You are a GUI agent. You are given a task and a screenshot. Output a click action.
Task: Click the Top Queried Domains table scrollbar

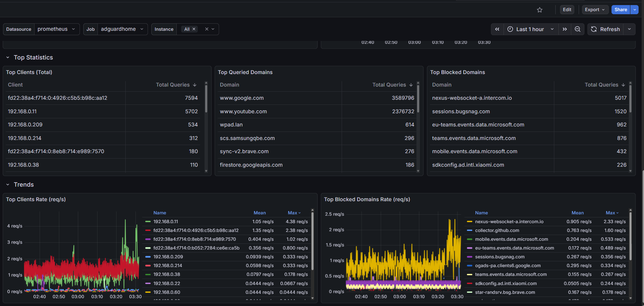(418, 99)
